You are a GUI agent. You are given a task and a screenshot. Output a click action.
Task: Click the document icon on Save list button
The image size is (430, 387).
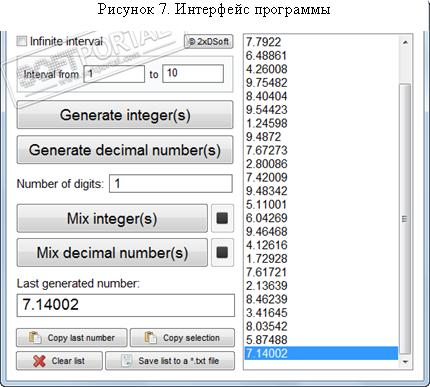click(127, 361)
